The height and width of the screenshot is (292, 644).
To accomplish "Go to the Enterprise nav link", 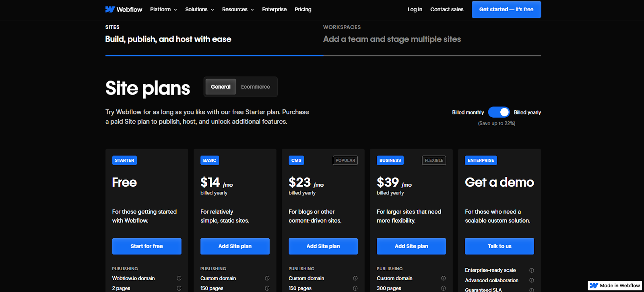I will 275,9.
